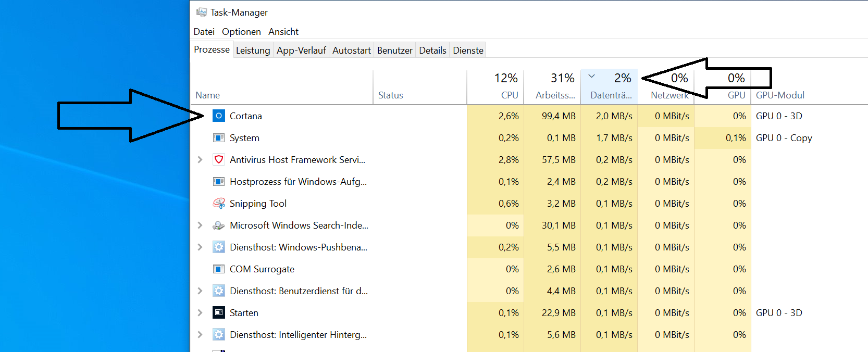868x352 pixels.
Task: Switch to the Benutzer tab
Action: [395, 51]
